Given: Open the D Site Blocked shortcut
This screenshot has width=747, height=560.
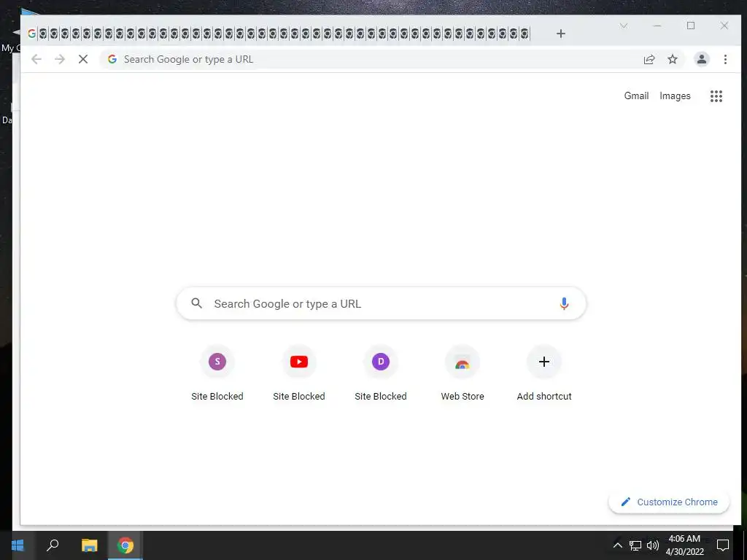Looking at the screenshot, I should (381, 374).
